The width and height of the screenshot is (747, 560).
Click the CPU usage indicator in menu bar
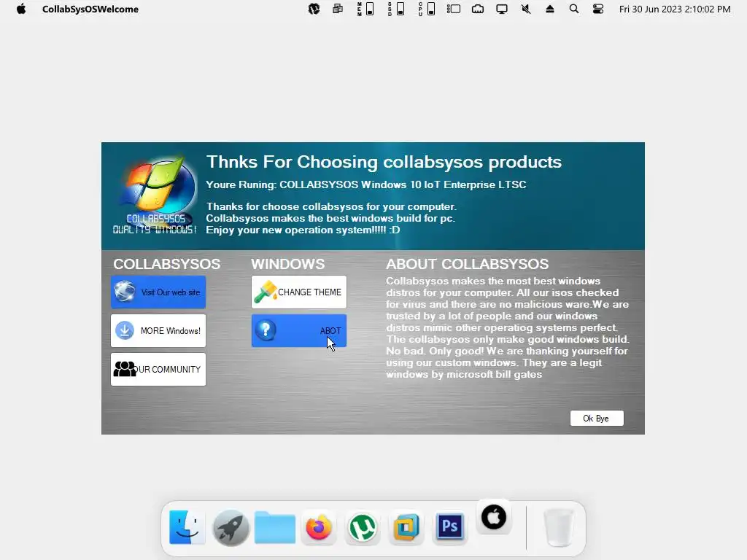[x=427, y=9]
